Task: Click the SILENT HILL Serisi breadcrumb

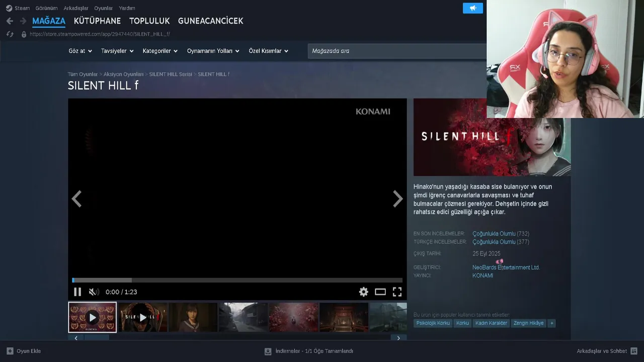Action: (x=171, y=74)
